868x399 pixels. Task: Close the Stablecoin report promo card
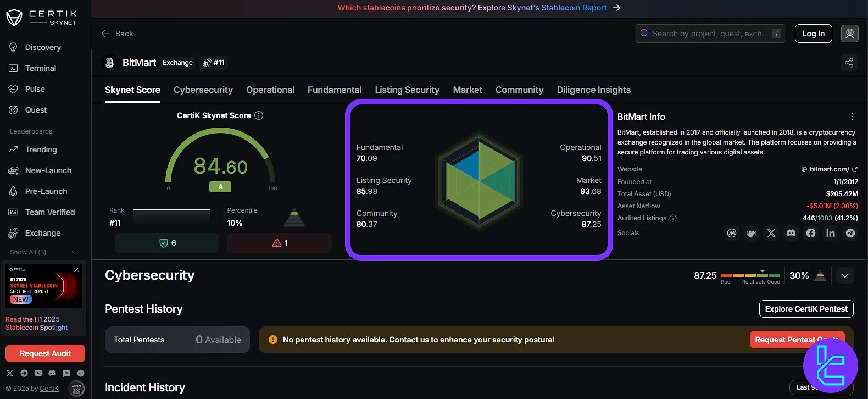(x=76, y=270)
